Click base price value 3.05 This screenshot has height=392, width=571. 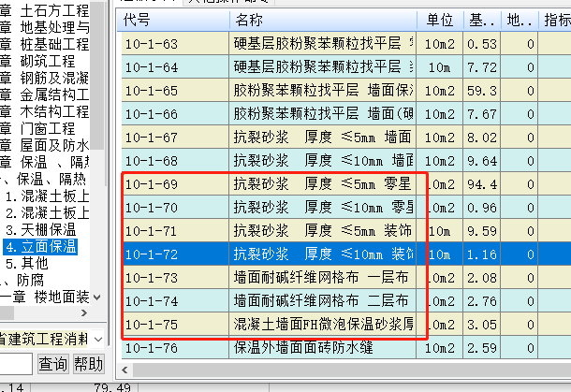[482, 325]
